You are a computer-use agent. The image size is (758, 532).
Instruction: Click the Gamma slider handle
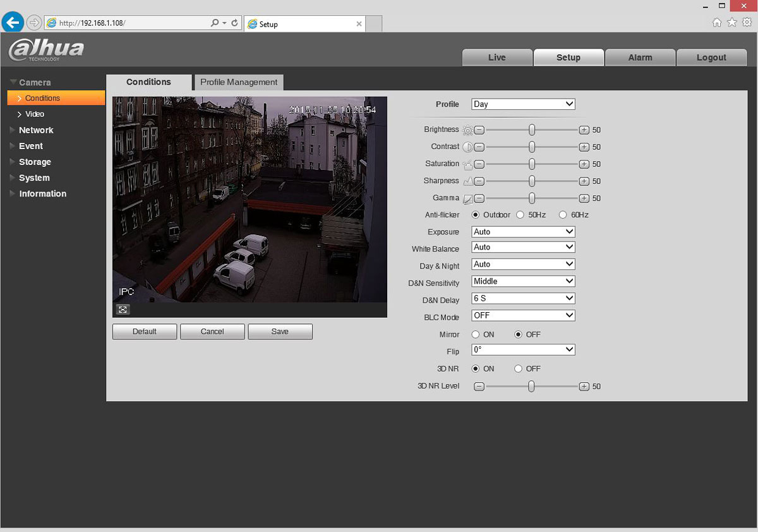pos(532,198)
